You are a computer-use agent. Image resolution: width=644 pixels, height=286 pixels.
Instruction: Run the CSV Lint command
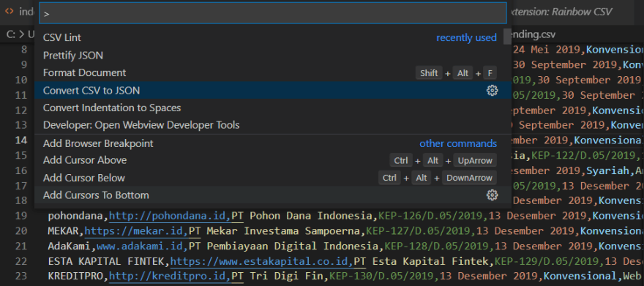[273, 38]
